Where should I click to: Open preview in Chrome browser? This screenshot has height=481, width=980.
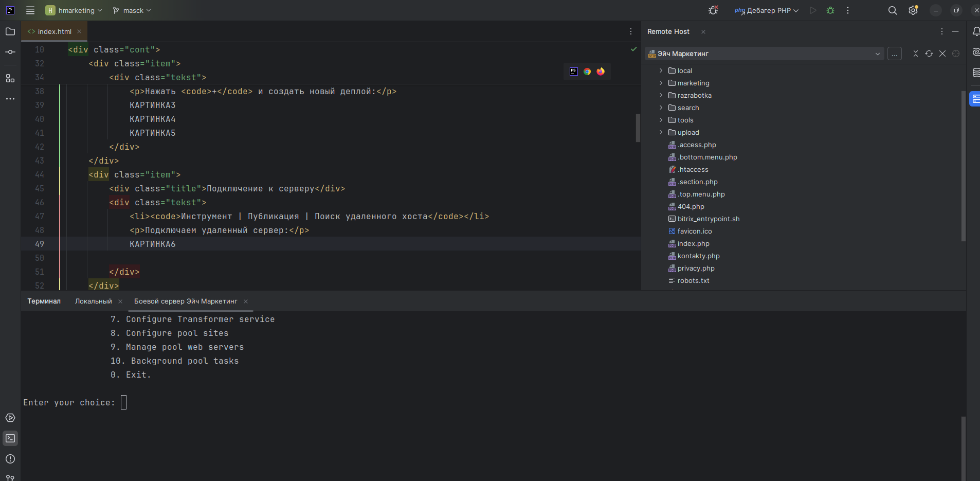click(587, 72)
